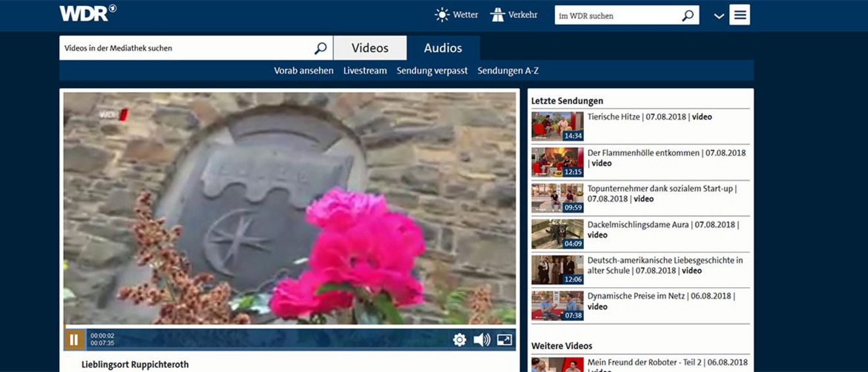
Task: Open the video settings gear
Action: point(460,340)
